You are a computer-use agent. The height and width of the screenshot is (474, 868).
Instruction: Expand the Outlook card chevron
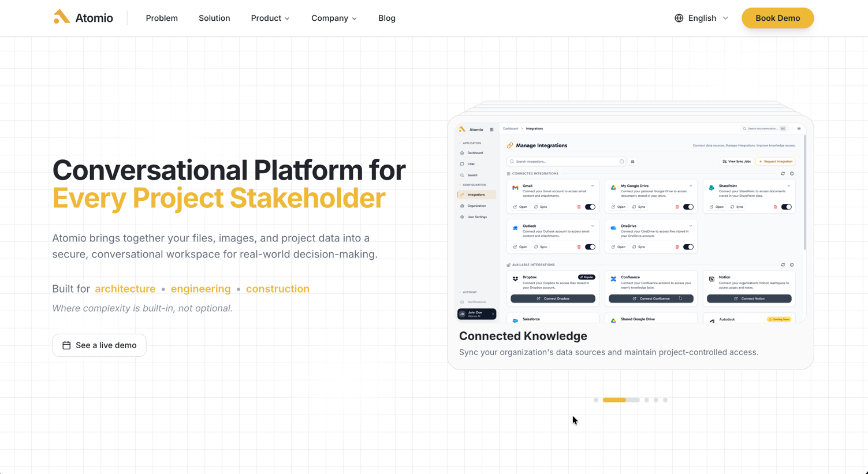click(x=593, y=226)
